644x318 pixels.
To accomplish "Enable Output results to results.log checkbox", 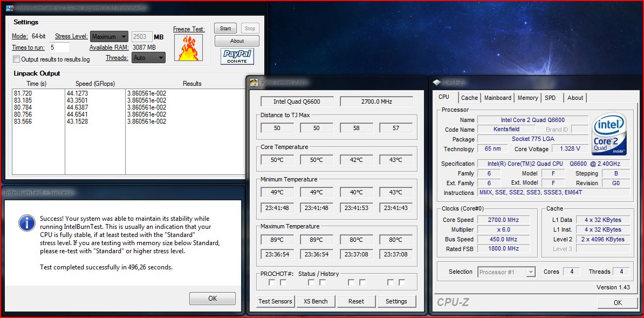I will coord(16,59).
